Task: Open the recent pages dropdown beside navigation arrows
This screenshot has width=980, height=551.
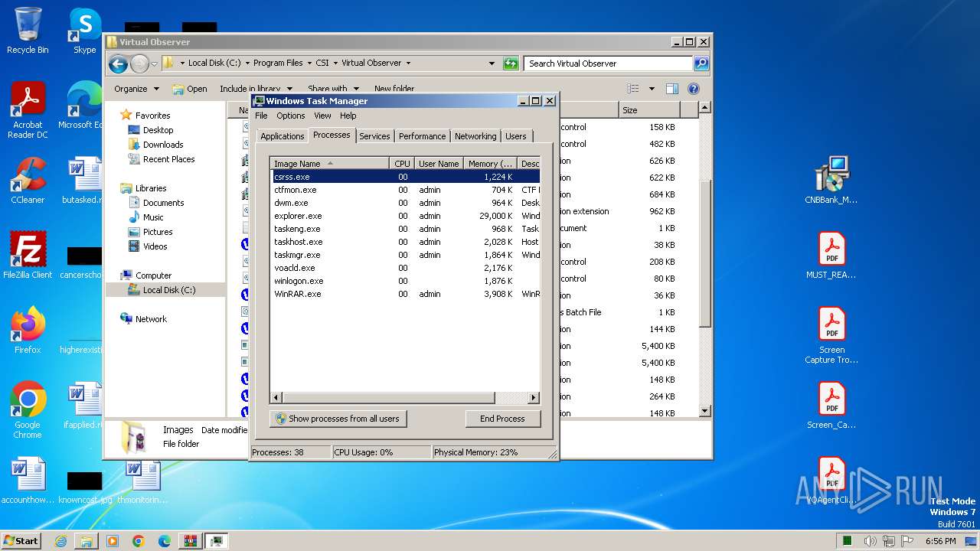Action: (x=154, y=64)
